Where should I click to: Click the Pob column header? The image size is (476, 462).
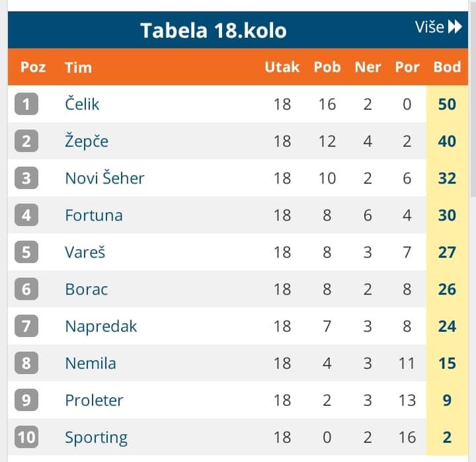click(327, 67)
